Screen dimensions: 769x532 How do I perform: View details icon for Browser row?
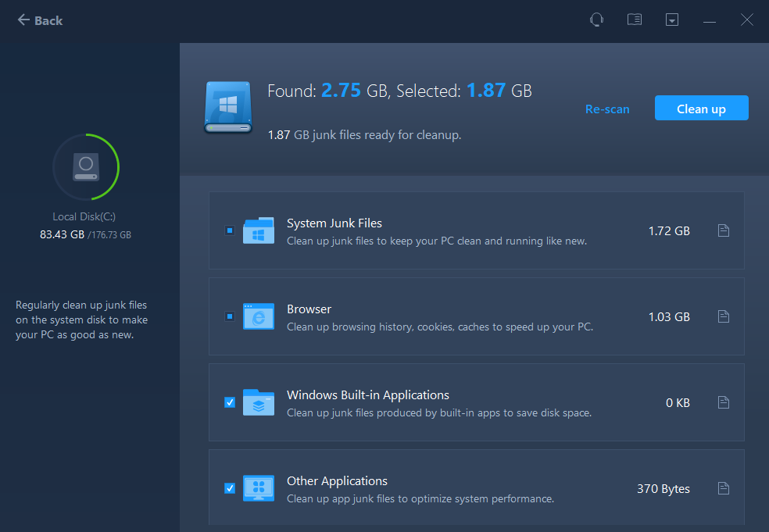724,316
